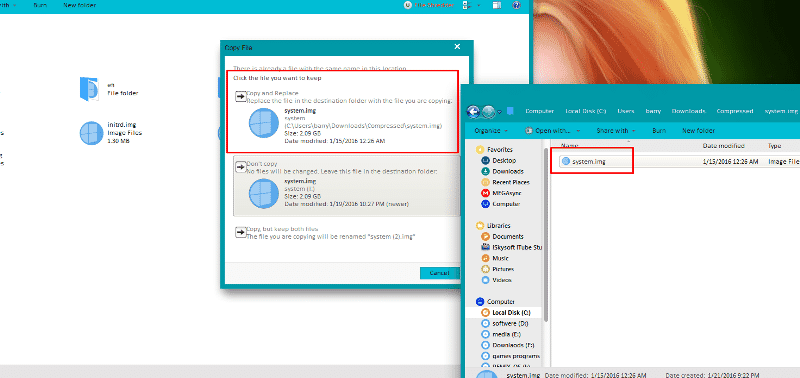Click Local Disk (C:) breadcrumb in address bar
The width and height of the screenshot is (800, 378).
click(586, 111)
